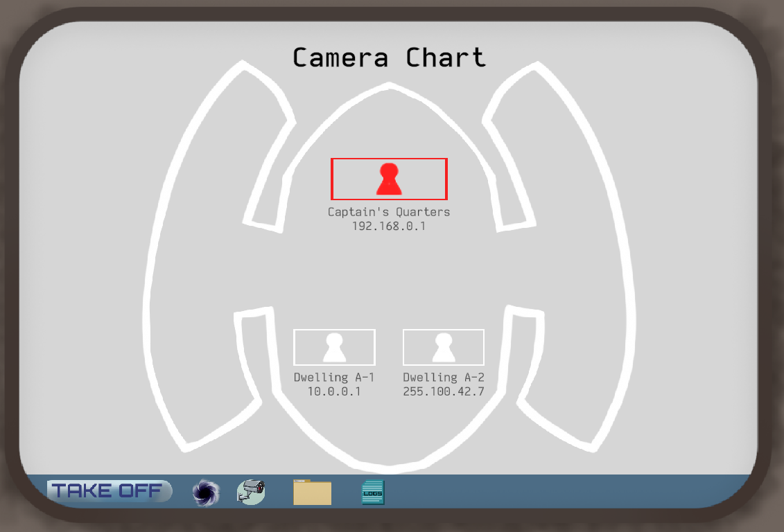784x532 pixels.
Task: Open the security camera taskbar icon
Action: pos(251,492)
